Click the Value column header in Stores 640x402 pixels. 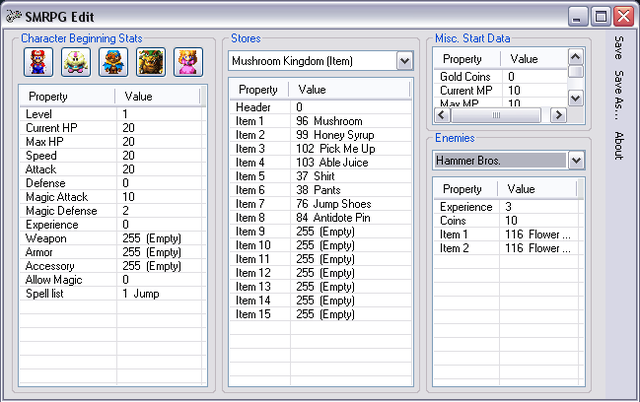pos(349,90)
